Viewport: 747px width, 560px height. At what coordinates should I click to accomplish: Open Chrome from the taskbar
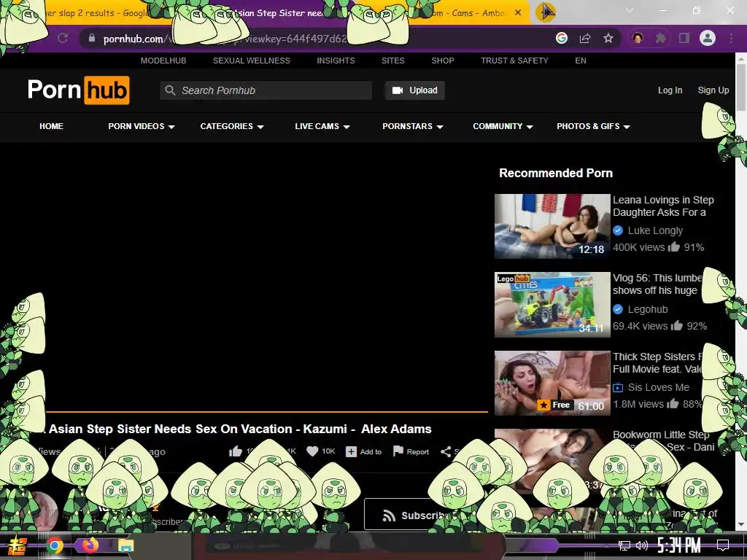tap(54, 545)
